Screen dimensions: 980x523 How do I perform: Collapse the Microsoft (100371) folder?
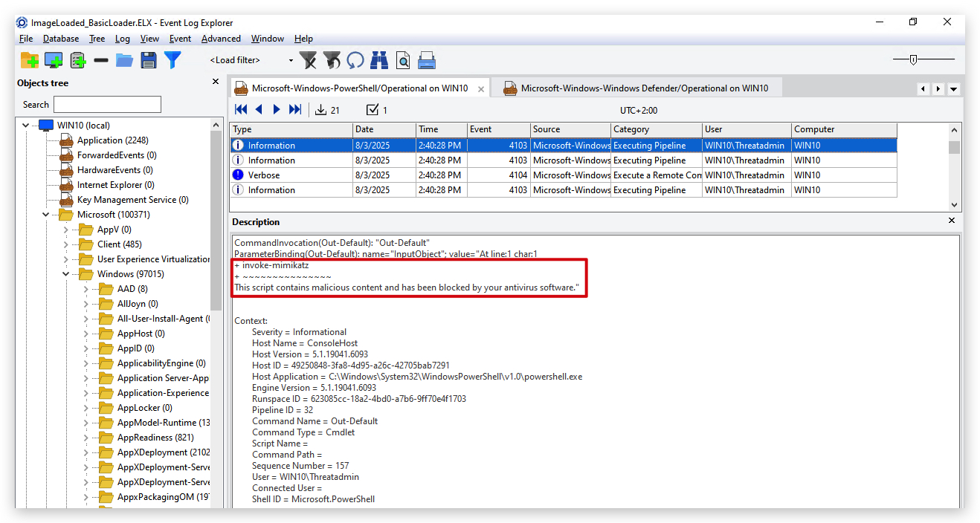coord(46,215)
